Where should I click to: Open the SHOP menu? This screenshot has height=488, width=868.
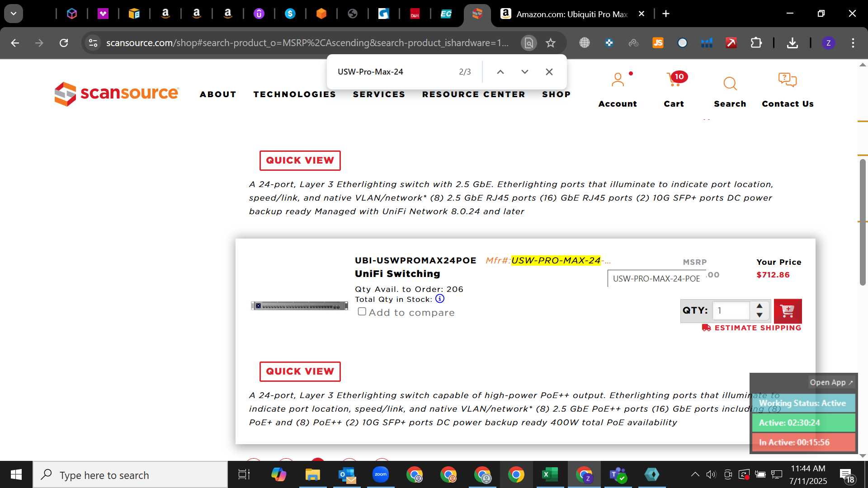click(x=557, y=94)
